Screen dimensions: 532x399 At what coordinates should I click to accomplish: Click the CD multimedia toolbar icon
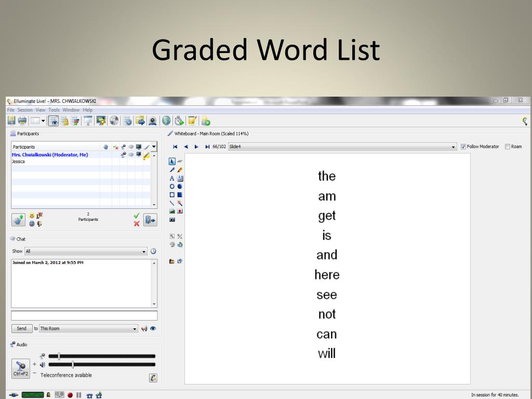tap(114, 121)
